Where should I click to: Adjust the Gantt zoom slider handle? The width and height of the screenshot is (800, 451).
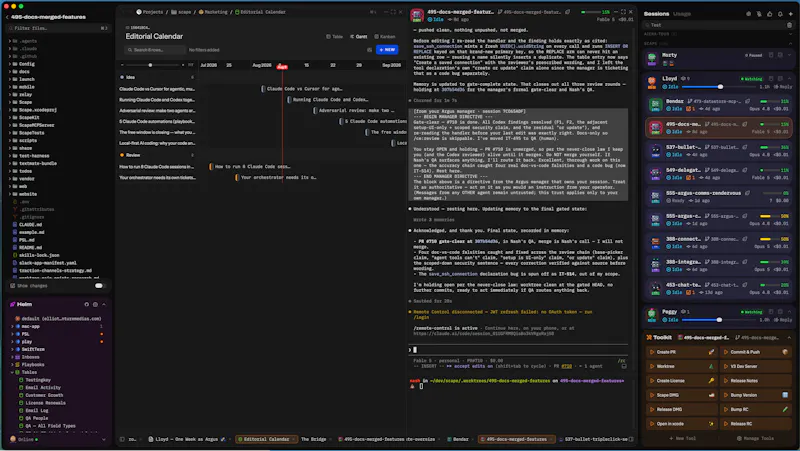150,65
